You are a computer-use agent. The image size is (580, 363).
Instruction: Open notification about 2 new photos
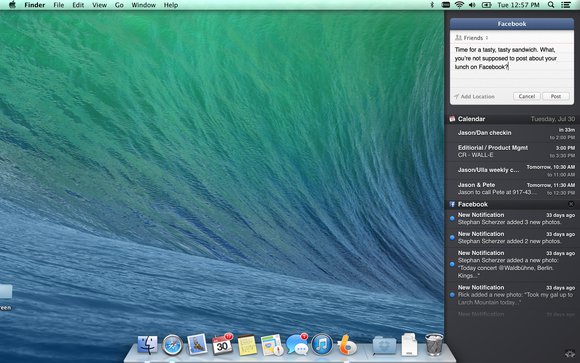tap(512, 238)
